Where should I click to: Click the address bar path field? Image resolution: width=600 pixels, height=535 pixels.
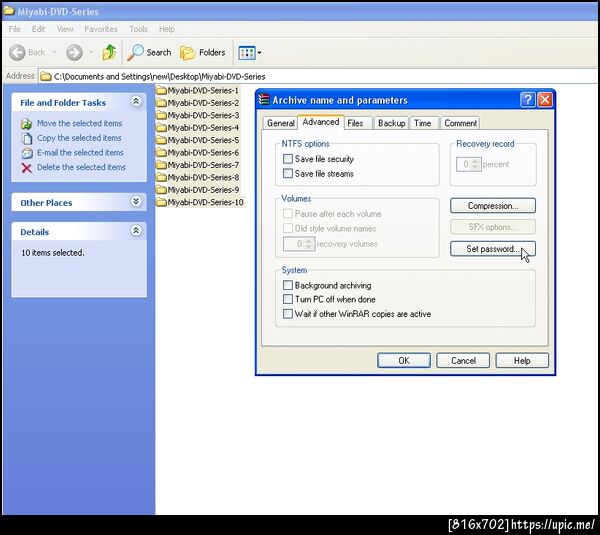pos(318,77)
